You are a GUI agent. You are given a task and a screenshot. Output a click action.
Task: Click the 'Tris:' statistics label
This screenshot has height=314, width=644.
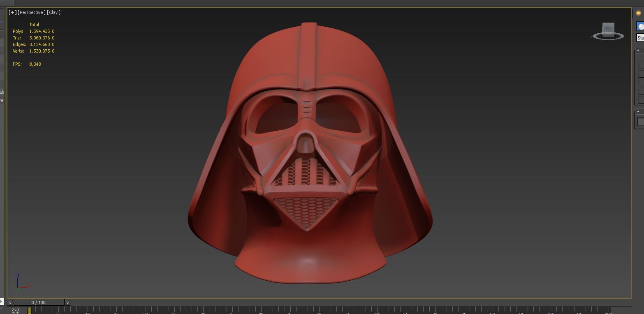[17, 38]
